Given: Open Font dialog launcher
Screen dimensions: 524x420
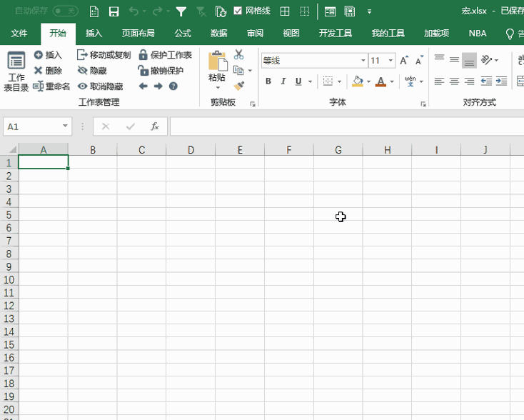Looking at the screenshot, I should tap(423, 104).
